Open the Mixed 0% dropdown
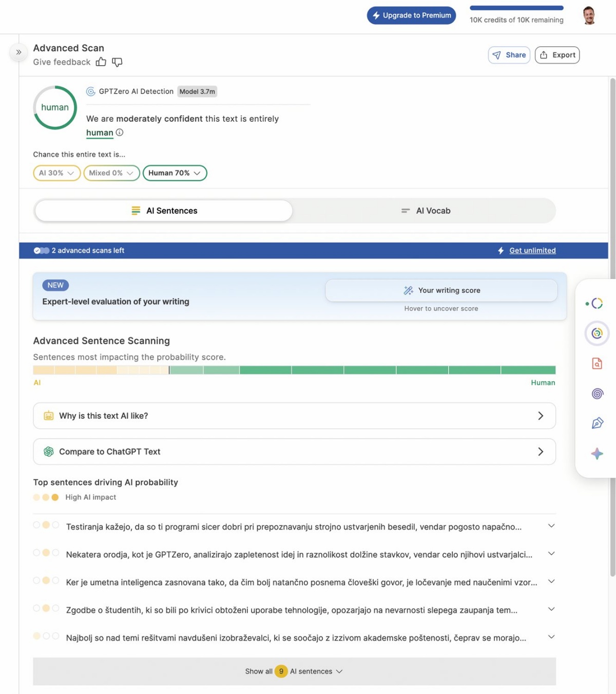Viewport: 616px width, 694px height. pyautogui.click(x=111, y=173)
